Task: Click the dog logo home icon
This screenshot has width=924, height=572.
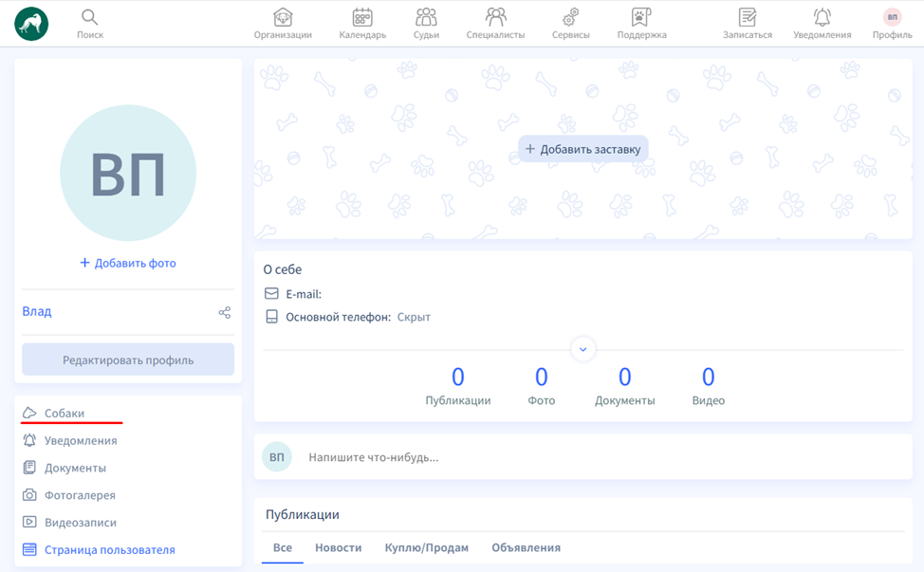Action: pyautogui.click(x=31, y=24)
